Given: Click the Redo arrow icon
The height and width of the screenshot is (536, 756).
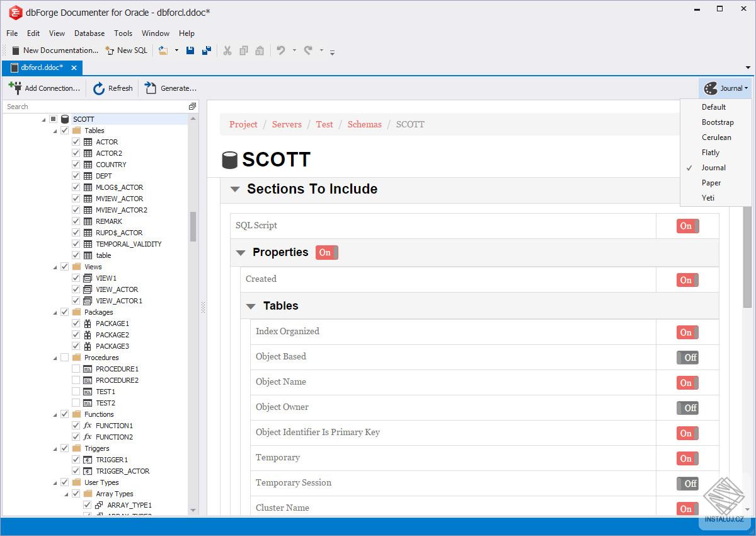Looking at the screenshot, I should (308, 50).
